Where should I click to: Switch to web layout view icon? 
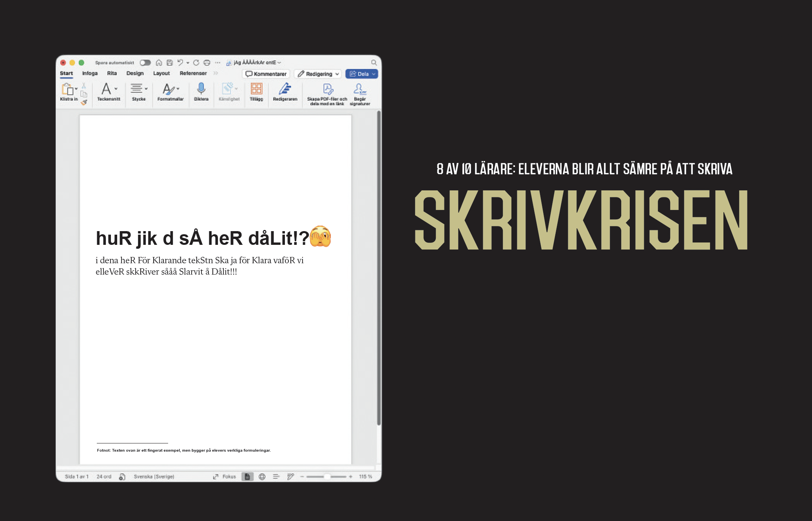262,476
